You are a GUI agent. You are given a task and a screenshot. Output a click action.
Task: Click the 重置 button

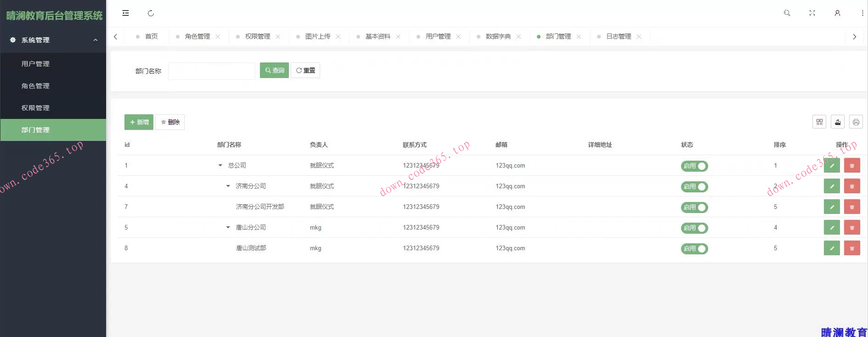(x=305, y=70)
